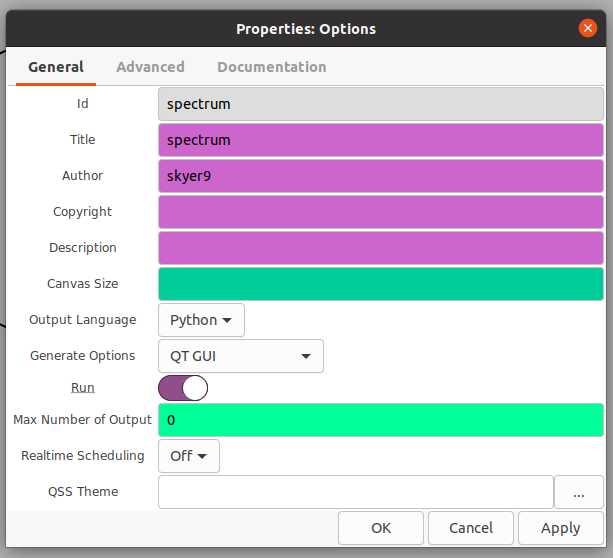Click the green Canvas Size field

(x=381, y=284)
